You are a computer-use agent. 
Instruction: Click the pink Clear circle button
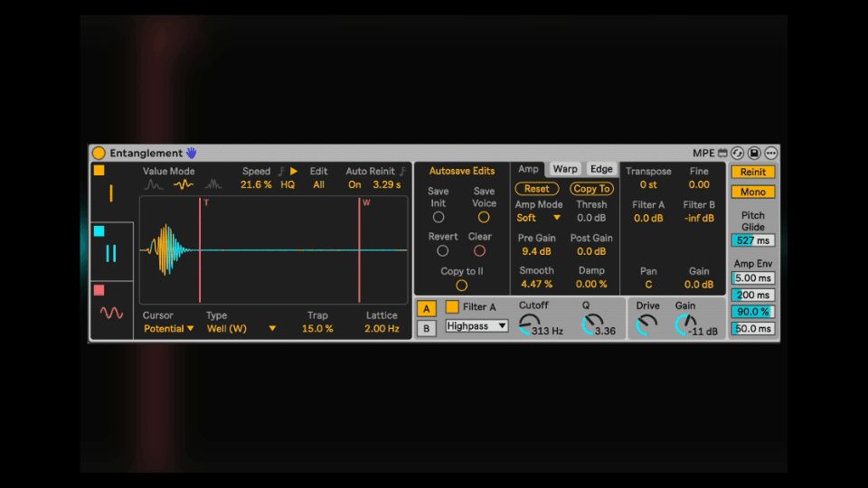point(479,251)
